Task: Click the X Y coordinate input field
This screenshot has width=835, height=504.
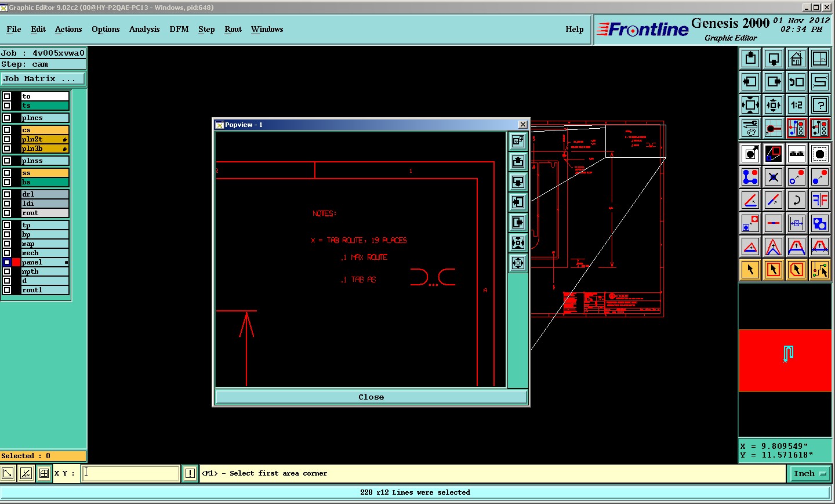Action: click(x=130, y=473)
